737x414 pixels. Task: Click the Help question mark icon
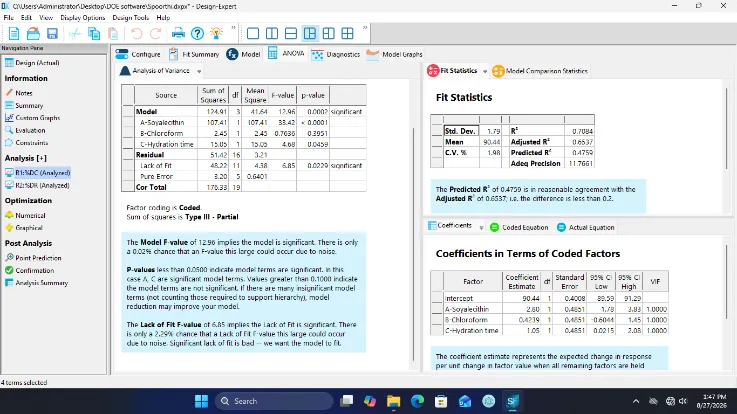tap(197, 33)
